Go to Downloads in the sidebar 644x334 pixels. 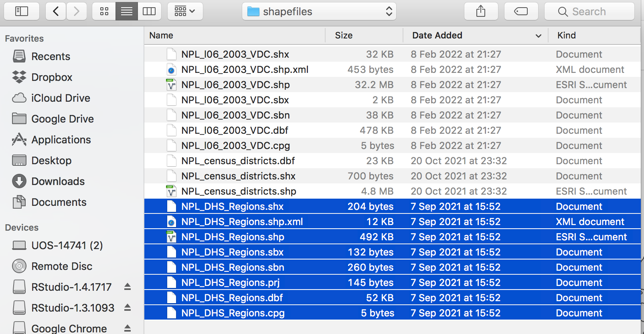58,181
